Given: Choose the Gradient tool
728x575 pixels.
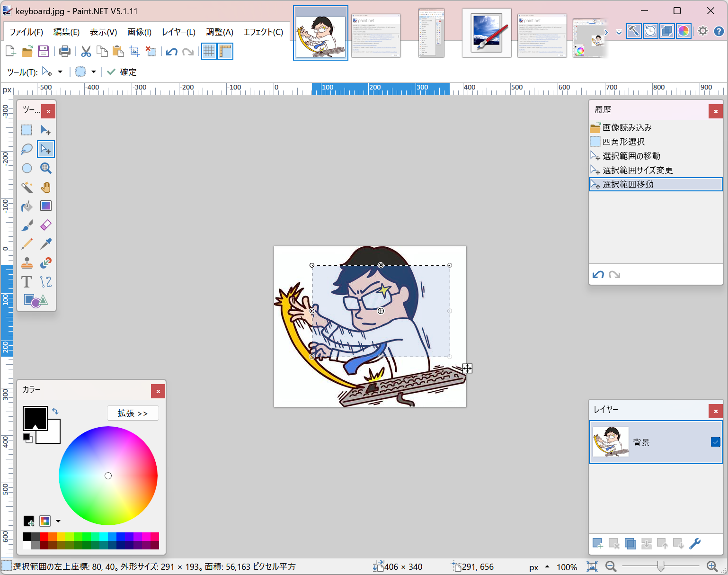Looking at the screenshot, I should [46, 206].
